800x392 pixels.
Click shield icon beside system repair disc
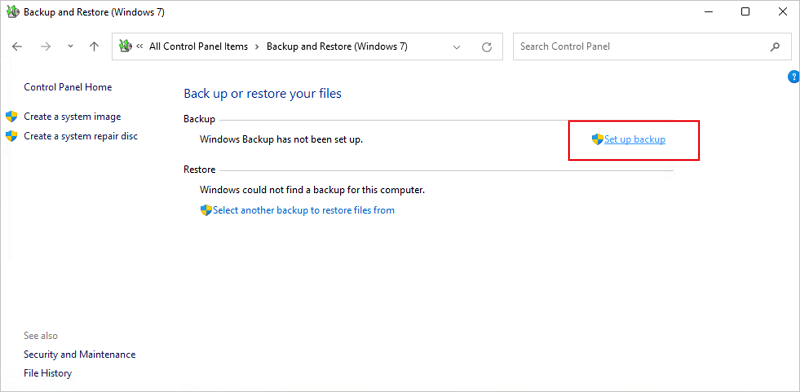point(11,136)
